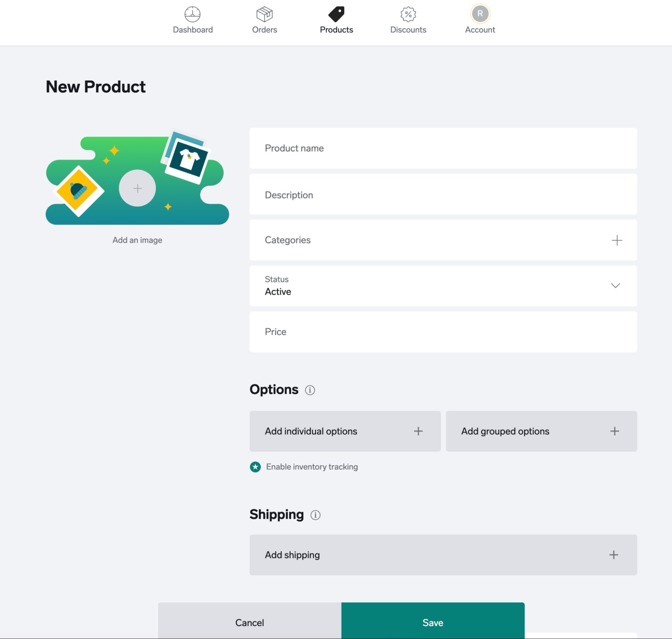Viewport: 672px width, 639px height.
Task: Click the Options info icon
Action: pos(310,390)
